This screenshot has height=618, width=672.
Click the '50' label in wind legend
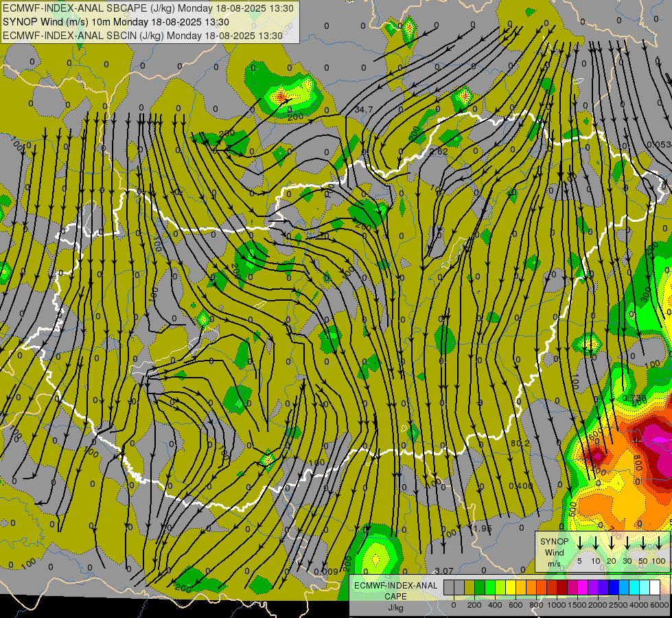(x=643, y=561)
